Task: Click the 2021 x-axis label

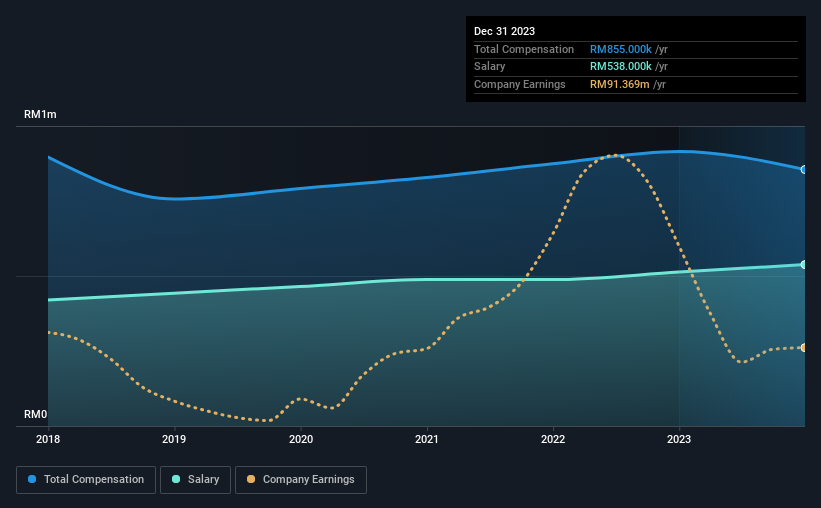Action: pos(427,439)
